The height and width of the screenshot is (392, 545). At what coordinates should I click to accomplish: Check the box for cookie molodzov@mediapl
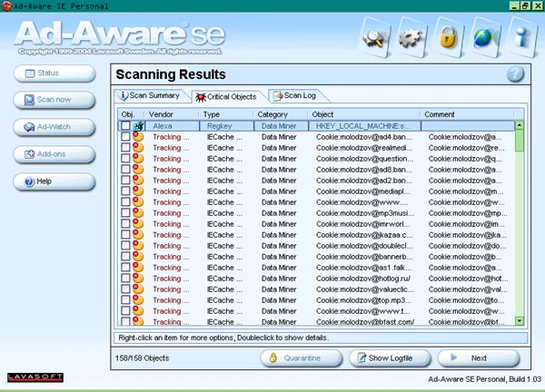tap(125, 191)
